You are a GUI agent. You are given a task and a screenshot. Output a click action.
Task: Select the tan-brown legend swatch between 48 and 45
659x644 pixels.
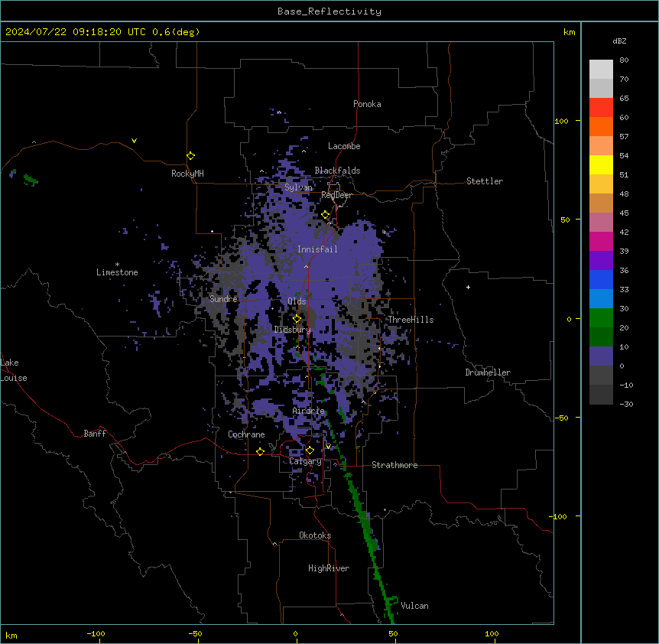coord(601,203)
